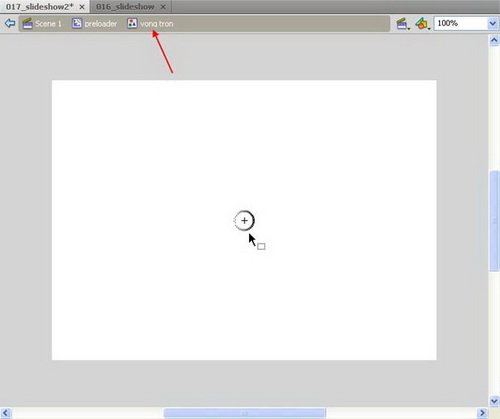Click the preloader symbol icon
Viewport: 500px width, 419px height.
point(77,23)
